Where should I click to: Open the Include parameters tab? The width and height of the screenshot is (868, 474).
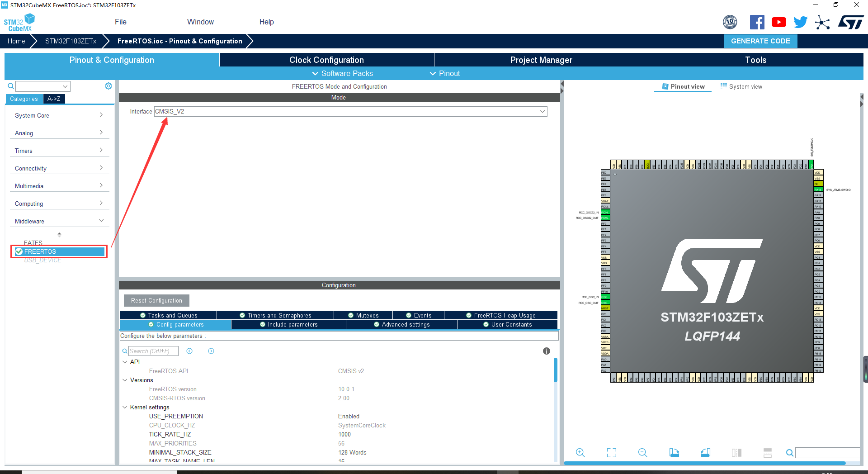click(x=288, y=324)
